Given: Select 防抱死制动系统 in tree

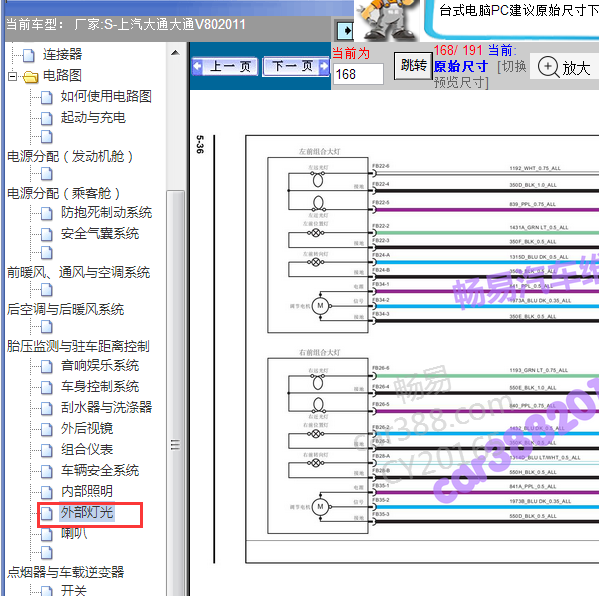Looking at the screenshot, I should click(x=106, y=212).
